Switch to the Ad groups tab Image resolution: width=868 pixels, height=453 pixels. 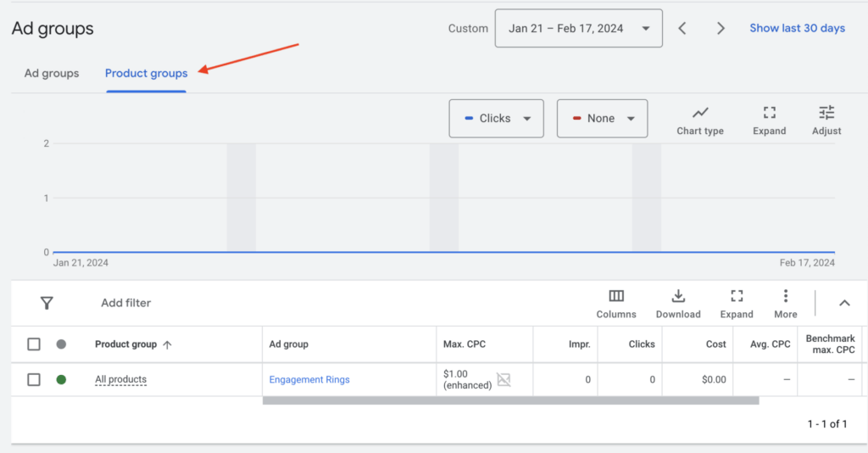tap(52, 73)
